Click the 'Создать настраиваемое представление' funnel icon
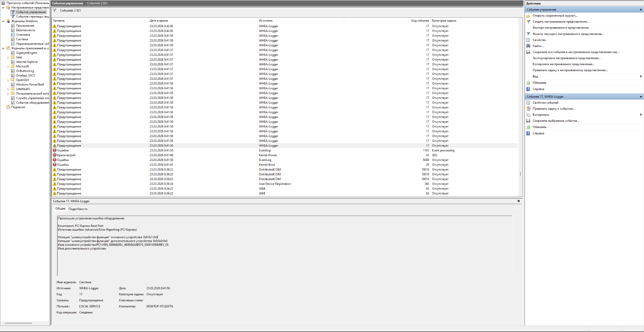Screen dimensions: 644x332 point(528,22)
